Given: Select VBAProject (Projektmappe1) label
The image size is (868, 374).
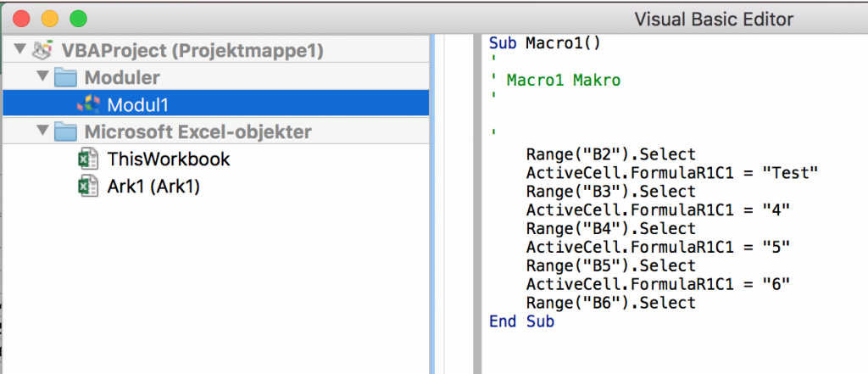Looking at the screenshot, I should pos(192,50).
